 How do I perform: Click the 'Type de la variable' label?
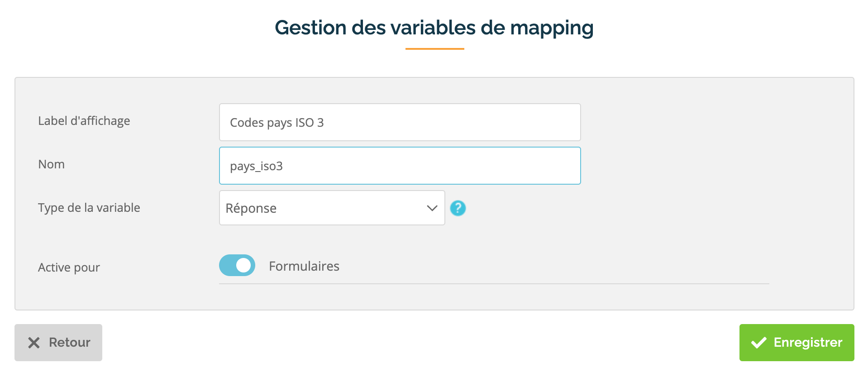(x=89, y=208)
